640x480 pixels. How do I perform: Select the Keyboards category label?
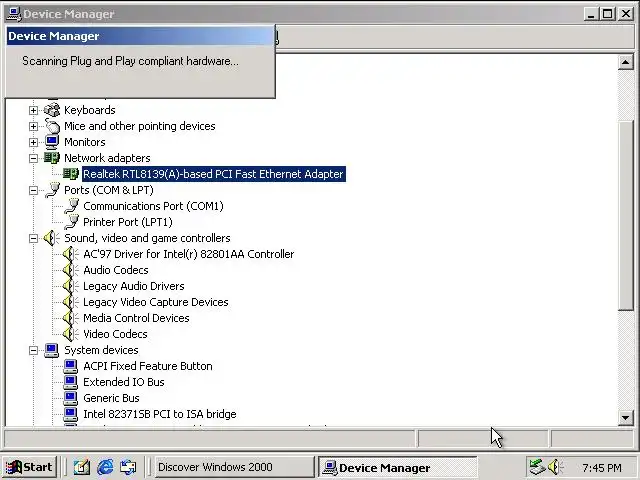tap(90, 110)
